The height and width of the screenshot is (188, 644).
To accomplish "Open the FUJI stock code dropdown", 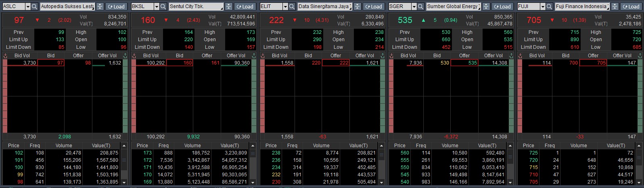I will tap(542, 6).
